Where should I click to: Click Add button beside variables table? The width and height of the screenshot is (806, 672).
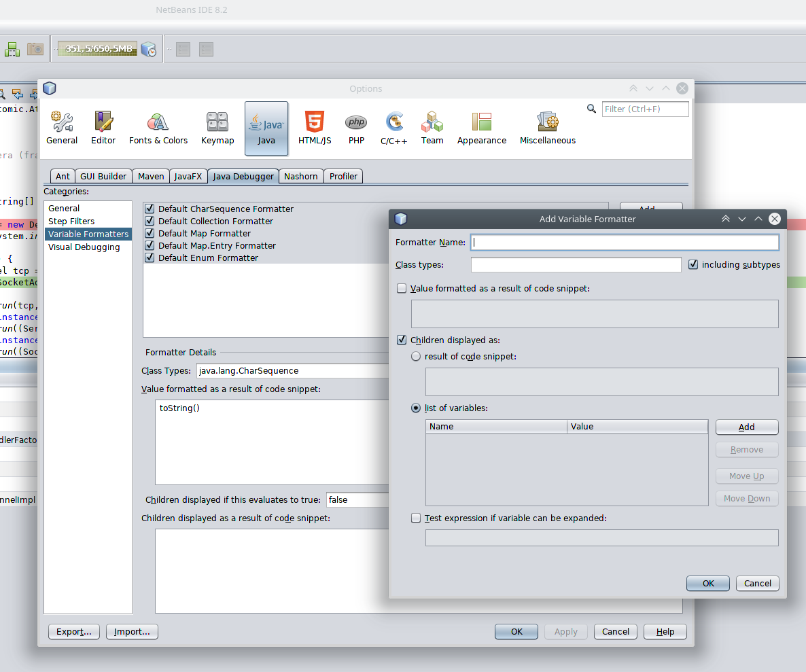pyautogui.click(x=747, y=427)
